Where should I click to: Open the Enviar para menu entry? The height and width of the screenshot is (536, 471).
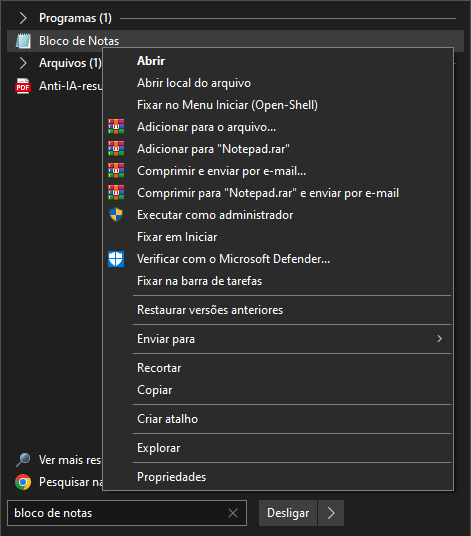tap(278, 339)
